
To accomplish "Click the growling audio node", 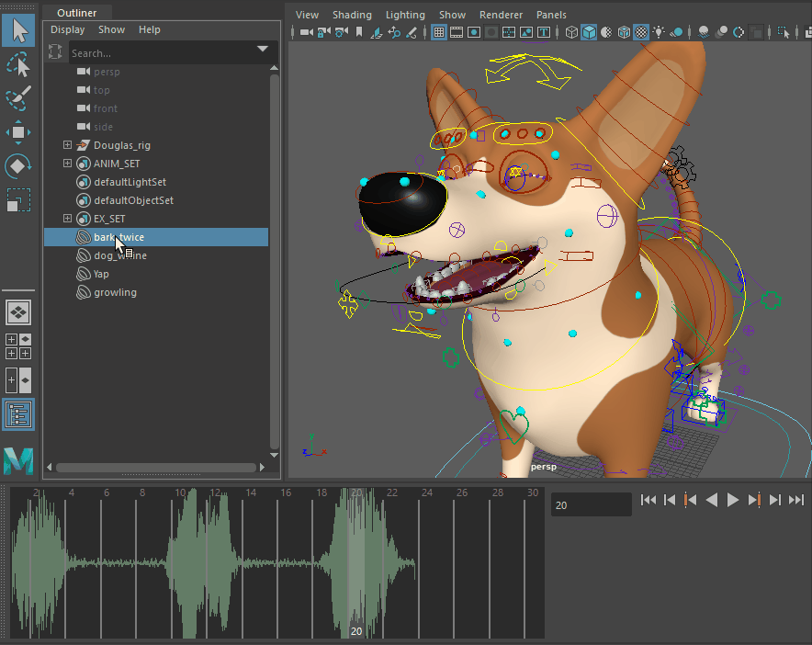I will pos(115,292).
